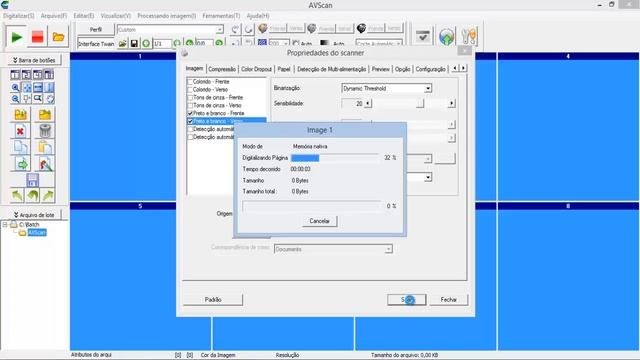Viewport: 640px width, 360px height.
Task: Click Sensibilidade slider left arrow
Action: (x=368, y=104)
